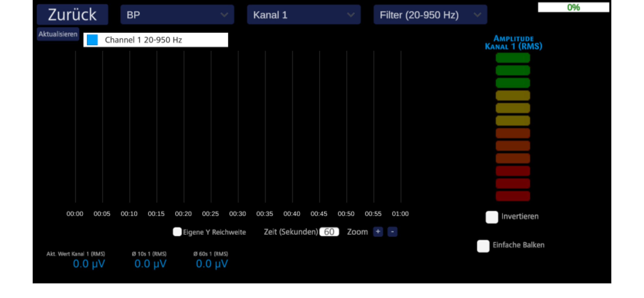Enable the Eigene Y Reichweite checkbox
This screenshot has width=644, height=298.
[177, 232]
